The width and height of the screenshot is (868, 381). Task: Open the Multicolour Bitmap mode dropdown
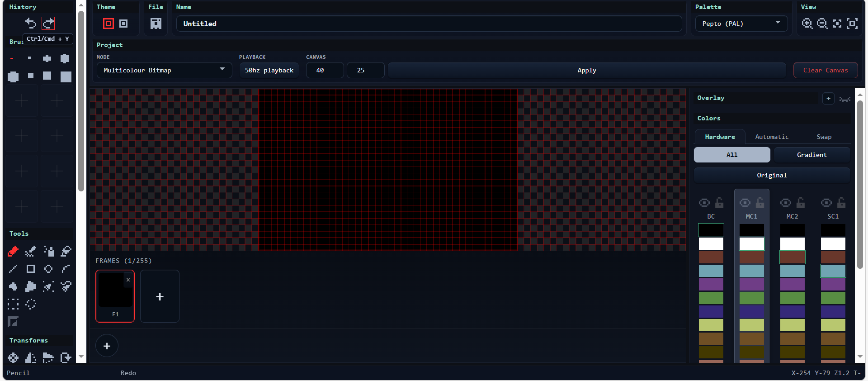[164, 70]
